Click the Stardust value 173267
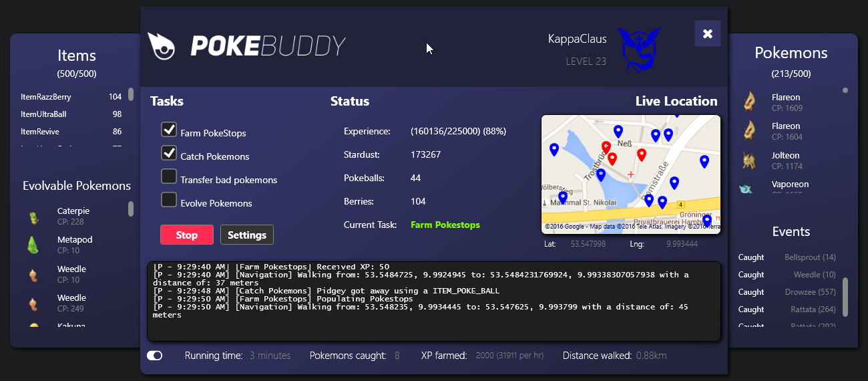The width and height of the screenshot is (868, 381). tap(425, 154)
